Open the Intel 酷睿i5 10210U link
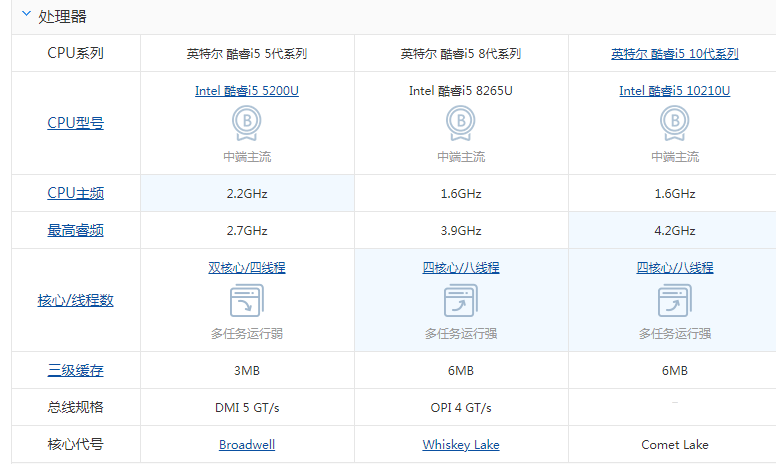Viewport: 776px width, 464px height. (675, 91)
